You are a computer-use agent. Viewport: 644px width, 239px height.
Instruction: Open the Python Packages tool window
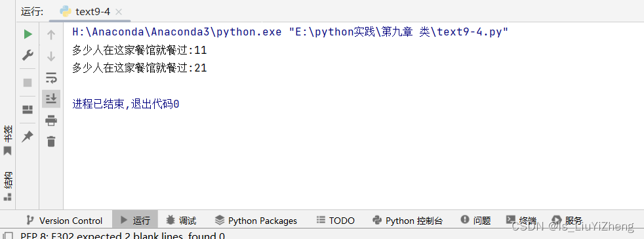pyautogui.click(x=256, y=221)
